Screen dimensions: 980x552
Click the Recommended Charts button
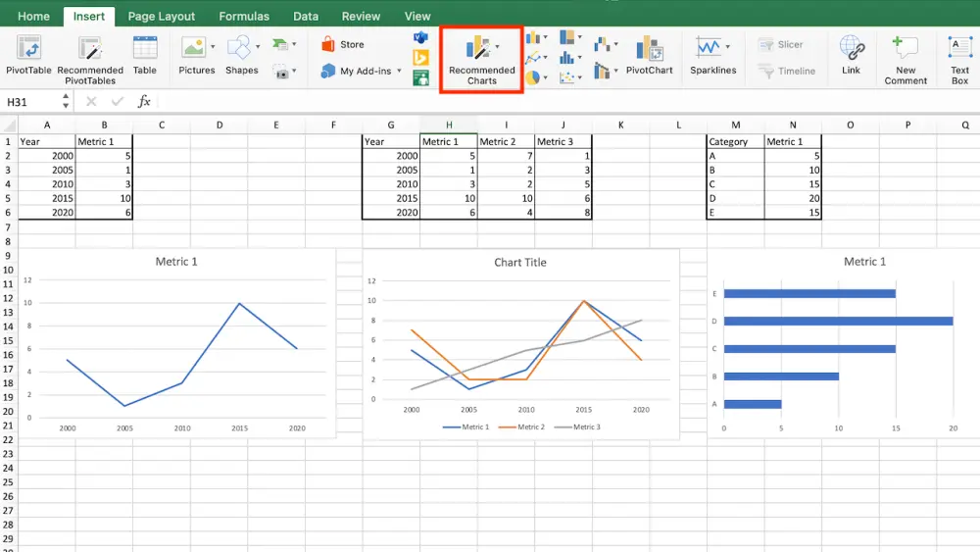point(481,60)
